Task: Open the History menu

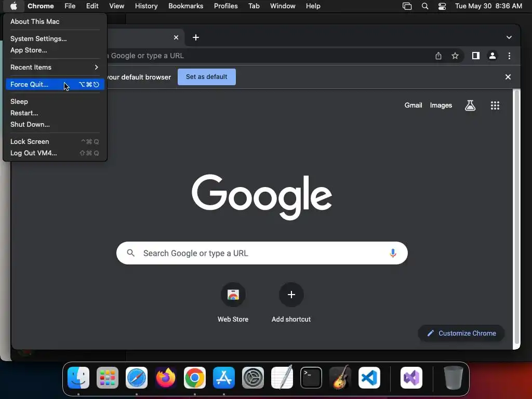Action: (x=146, y=6)
